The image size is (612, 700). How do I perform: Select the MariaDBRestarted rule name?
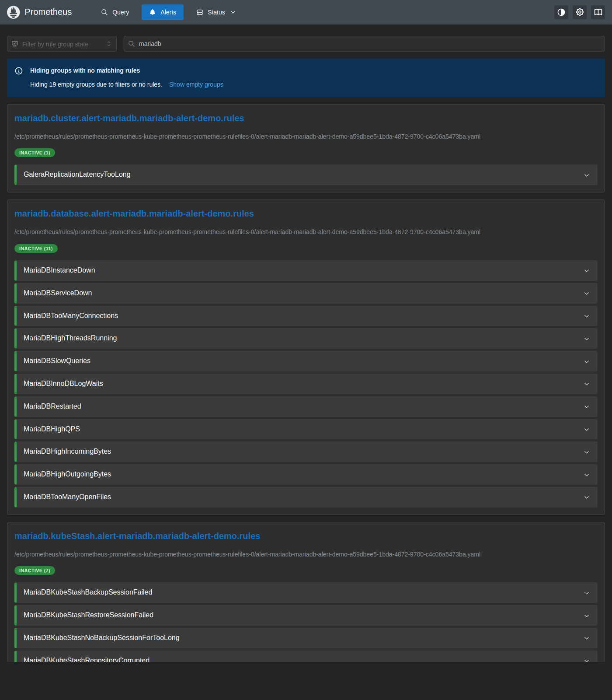52,406
